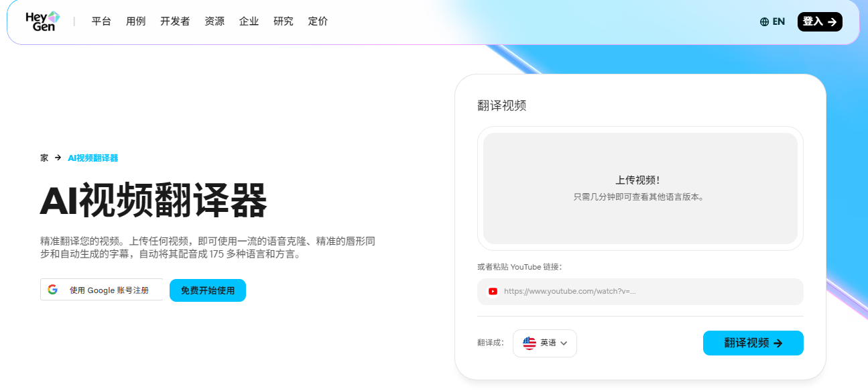
Task: Open the 平台 menu
Action: pos(101,21)
